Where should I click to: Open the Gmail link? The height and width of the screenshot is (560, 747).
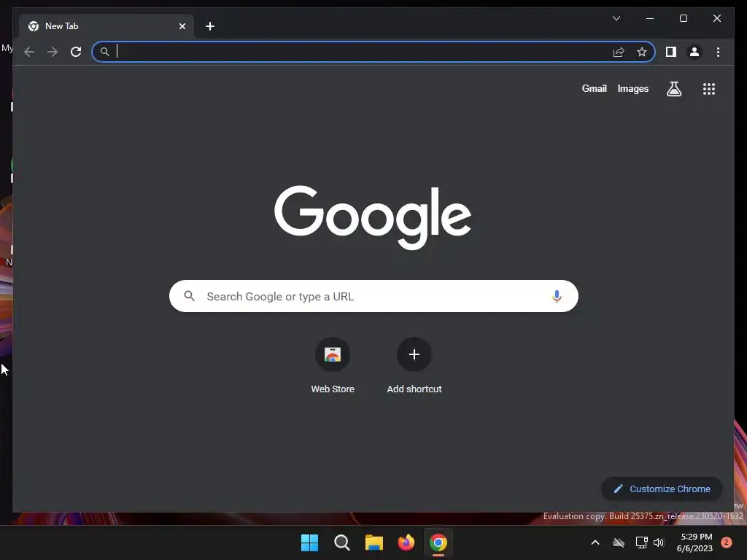point(594,88)
